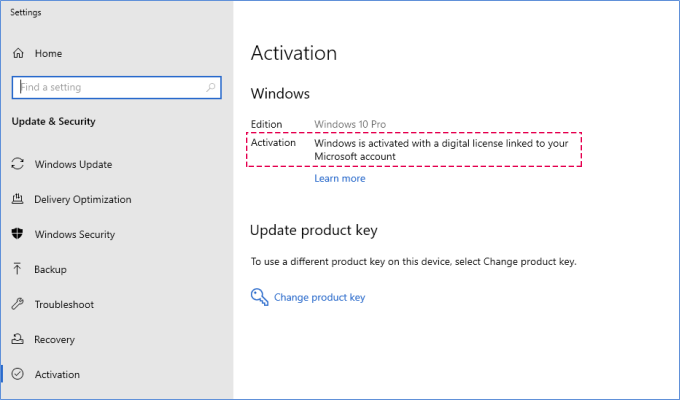The width and height of the screenshot is (680, 400).
Task: Click the Windows Update sync arrows icon
Action: 18,164
